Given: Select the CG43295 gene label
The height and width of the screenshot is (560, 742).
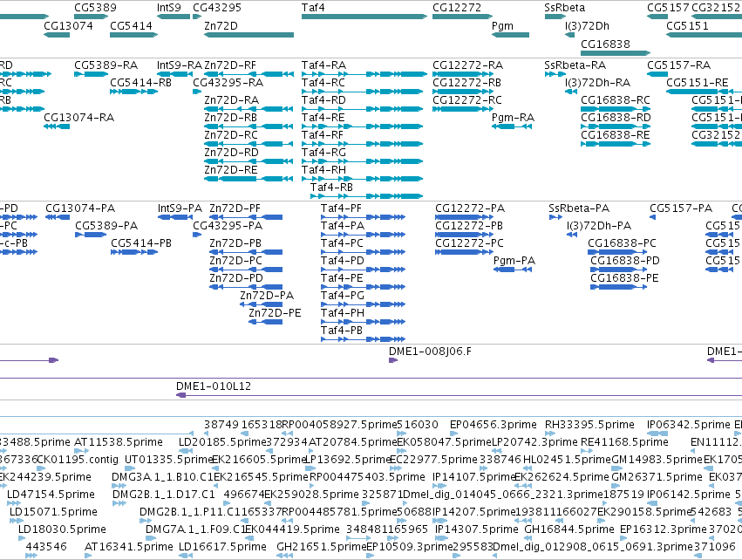Looking at the screenshot, I should (x=217, y=8).
